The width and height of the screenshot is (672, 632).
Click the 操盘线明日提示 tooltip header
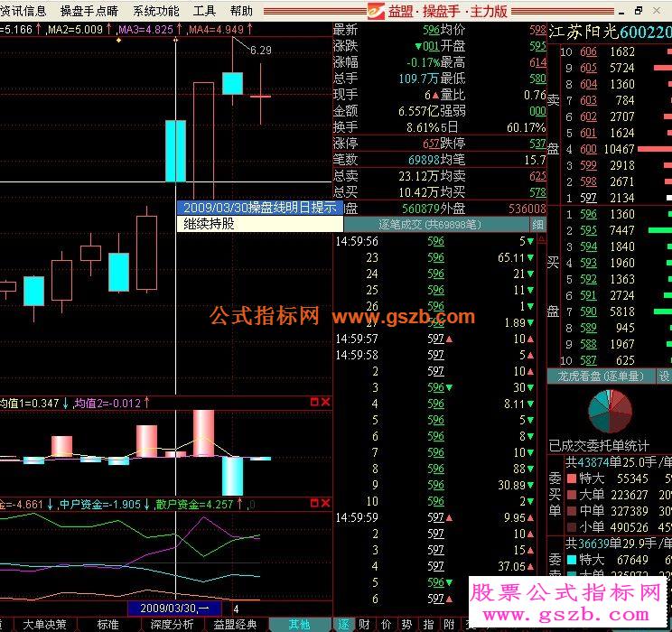point(260,208)
